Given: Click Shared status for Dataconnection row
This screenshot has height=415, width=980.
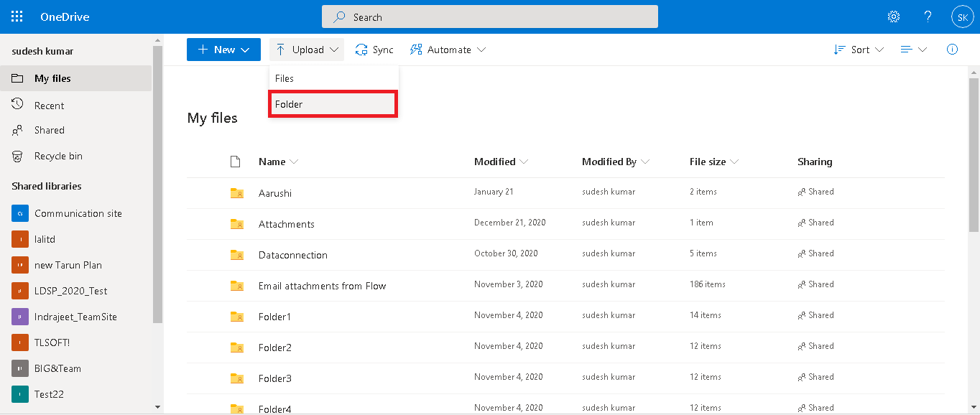Looking at the screenshot, I should pos(815,253).
